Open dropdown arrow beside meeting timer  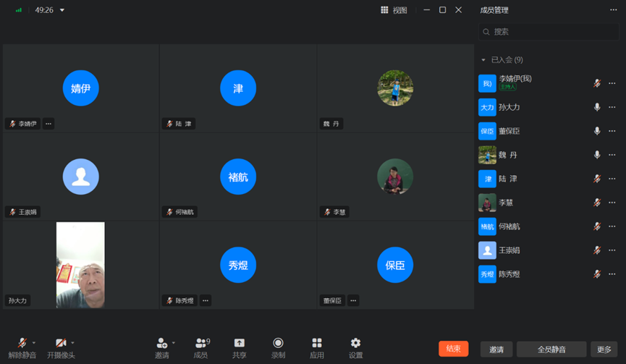point(62,11)
